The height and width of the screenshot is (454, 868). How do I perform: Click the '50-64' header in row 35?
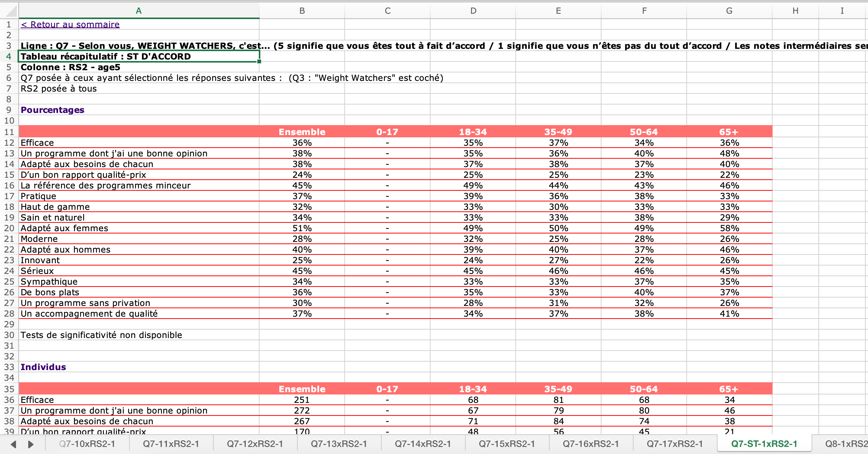pyautogui.click(x=644, y=389)
